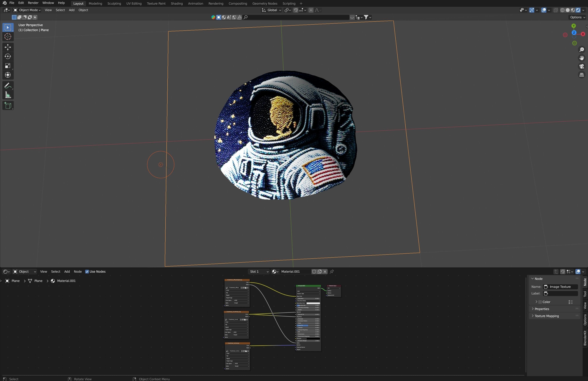The width and height of the screenshot is (588, 381).
Task: Open the shader type Object dropdown
Action: click(24, 272)
